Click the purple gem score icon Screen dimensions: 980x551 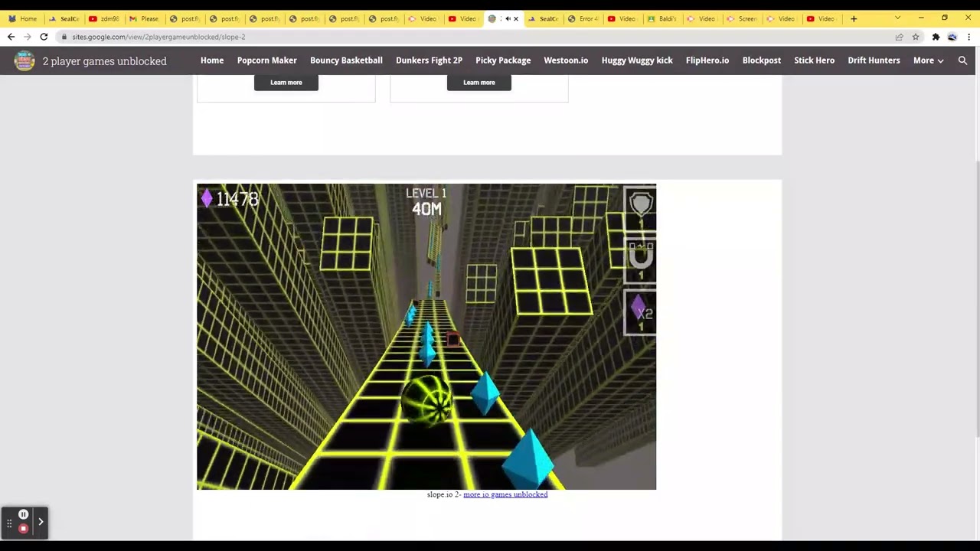(x=206, y=199)
